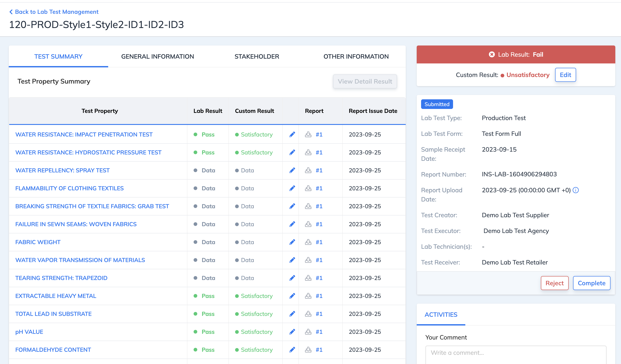Edit custom result for Tearing Strength Trapezoid
This screenshot has width=621, height=364.
pyautogui.click(x=292, y=278)
